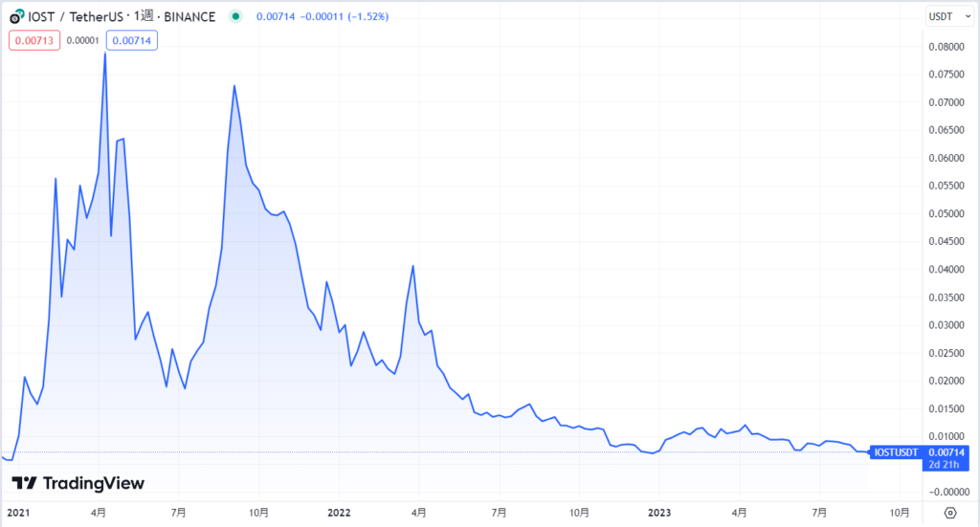980x527 pixels.
Task: Click the -0.00011 (-1.52%) change value
Action: click(345, 17)
